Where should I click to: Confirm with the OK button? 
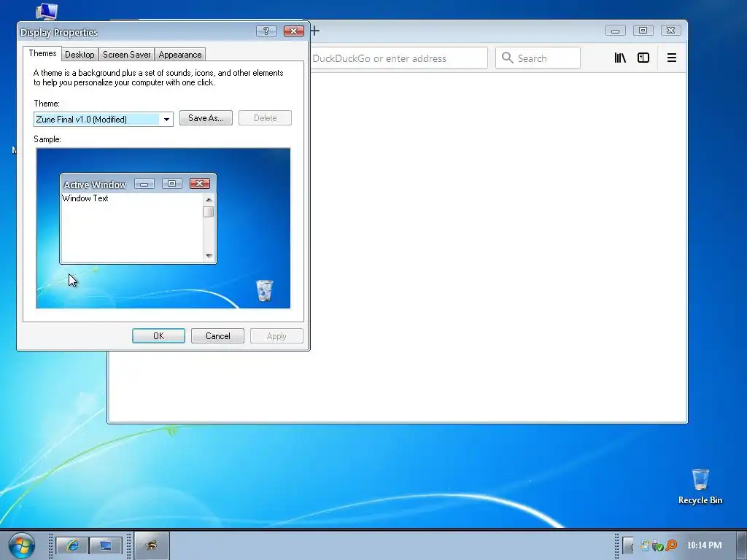(x=158, y=335)
